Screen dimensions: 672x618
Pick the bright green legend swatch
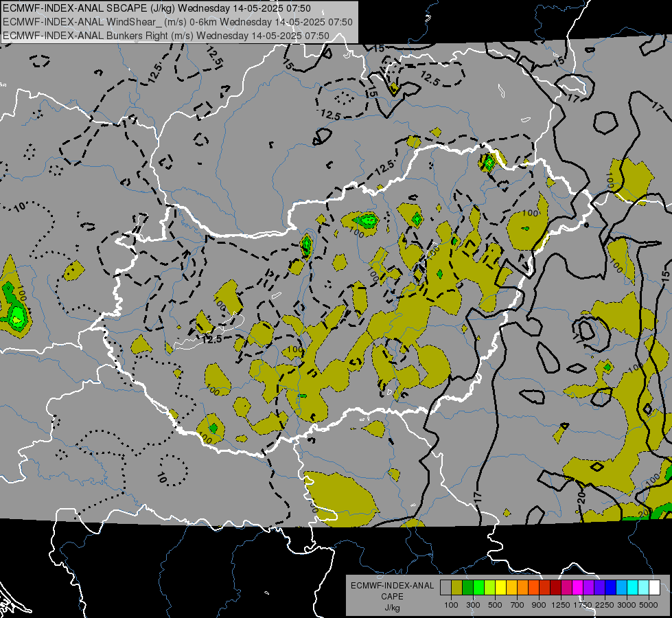point(478,588)
